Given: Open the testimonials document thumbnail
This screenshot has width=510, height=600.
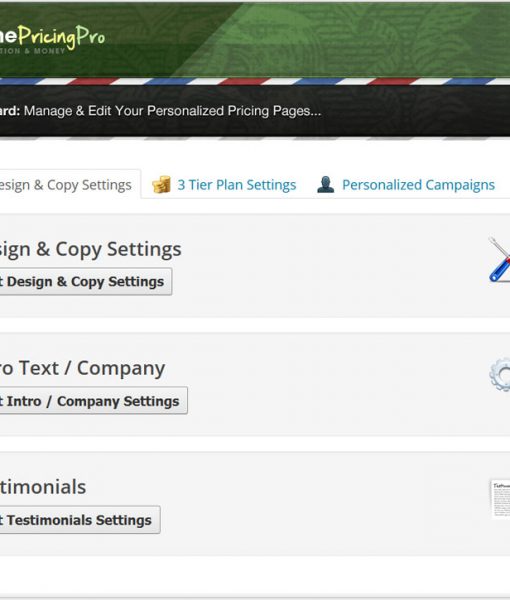Looking at the screenshot, I should tap(500, 499).
